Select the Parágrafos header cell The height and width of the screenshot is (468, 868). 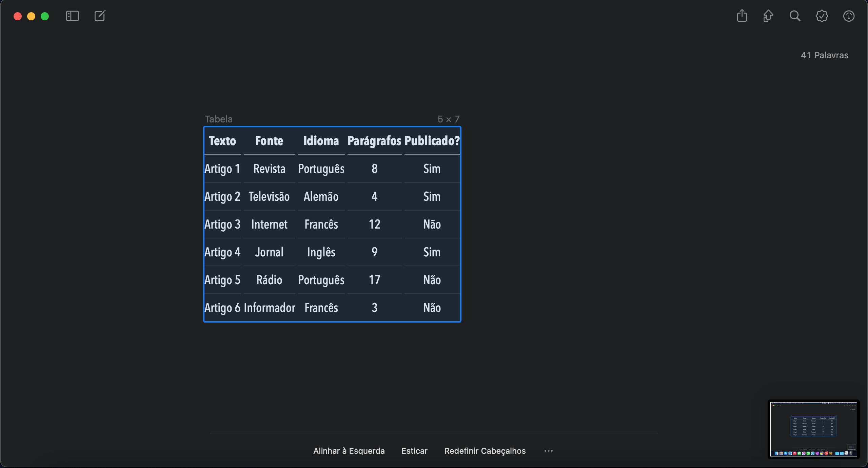coord(374,141)
